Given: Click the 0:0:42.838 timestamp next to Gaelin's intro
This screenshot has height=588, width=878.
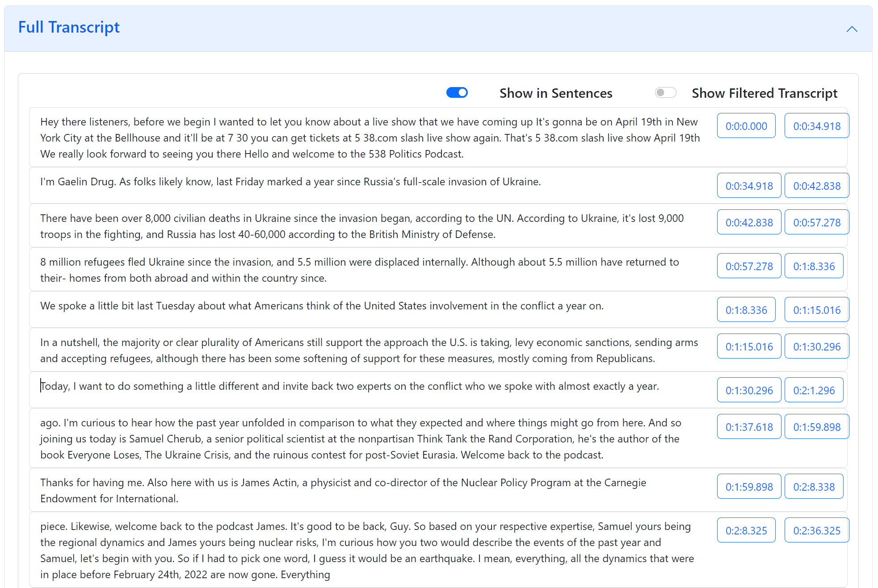Looking at the screenshot, I should 817,185.
